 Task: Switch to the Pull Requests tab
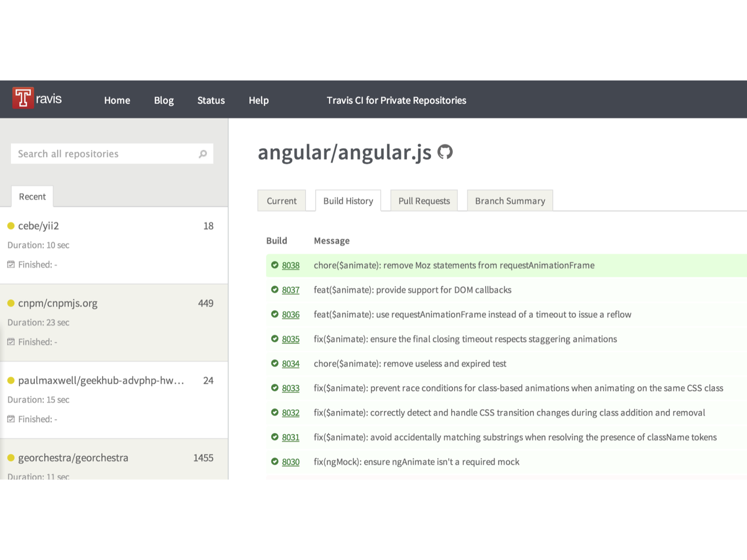click(424, 201)
